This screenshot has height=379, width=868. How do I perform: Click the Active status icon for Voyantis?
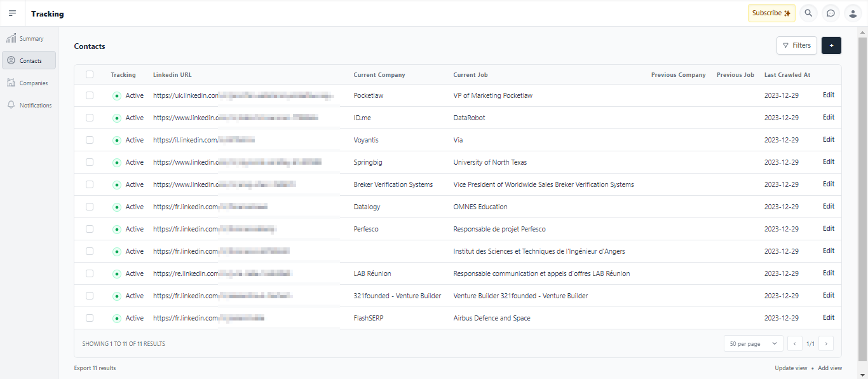pyautogui.click(x=117, y=141)
